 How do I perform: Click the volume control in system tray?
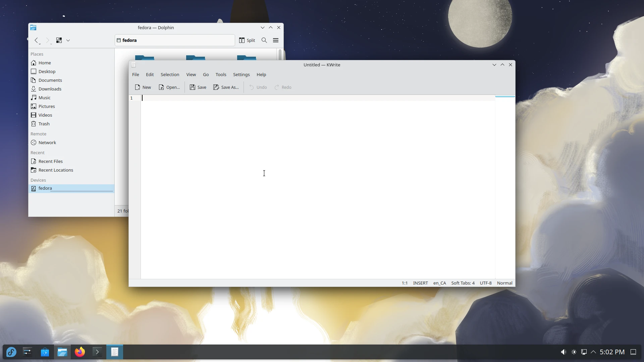tap(563, 352)
